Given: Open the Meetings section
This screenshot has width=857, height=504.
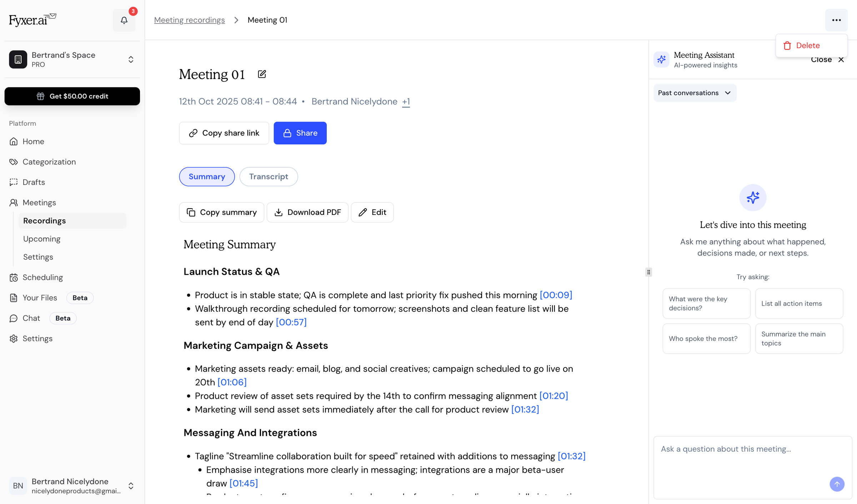Looking at the screenshot, I should click(x=72, y=202).
